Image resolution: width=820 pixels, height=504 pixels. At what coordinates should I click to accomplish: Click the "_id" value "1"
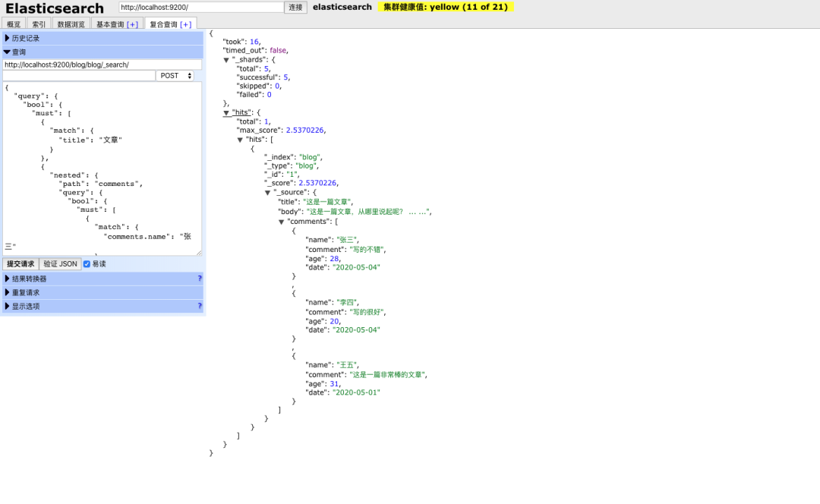tap(292, 174)
